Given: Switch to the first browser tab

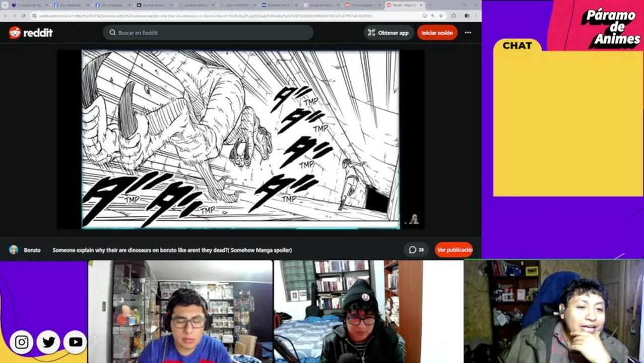Looking at the screenshot, I should pyautogui.click(x=30, y=5).
